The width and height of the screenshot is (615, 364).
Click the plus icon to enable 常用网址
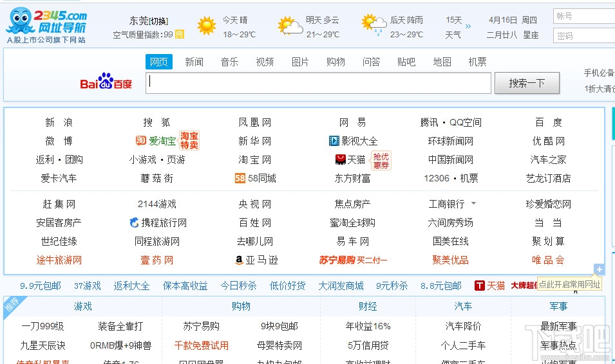pyautogui.click(x=600, y=269)
